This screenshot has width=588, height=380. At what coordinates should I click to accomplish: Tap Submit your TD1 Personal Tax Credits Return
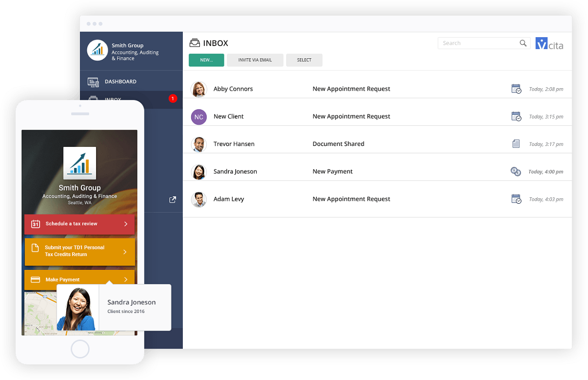click(x=79, y=251)
